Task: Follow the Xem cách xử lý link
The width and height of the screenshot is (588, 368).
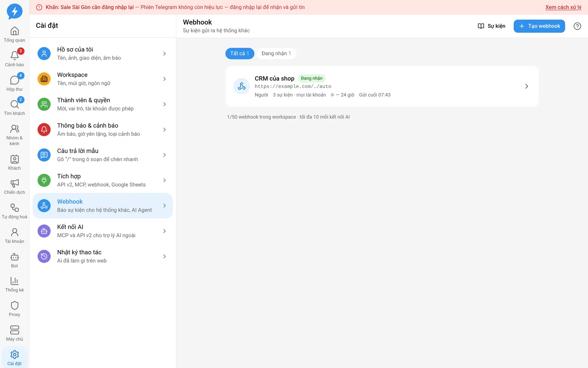Action: click(563, 7)
